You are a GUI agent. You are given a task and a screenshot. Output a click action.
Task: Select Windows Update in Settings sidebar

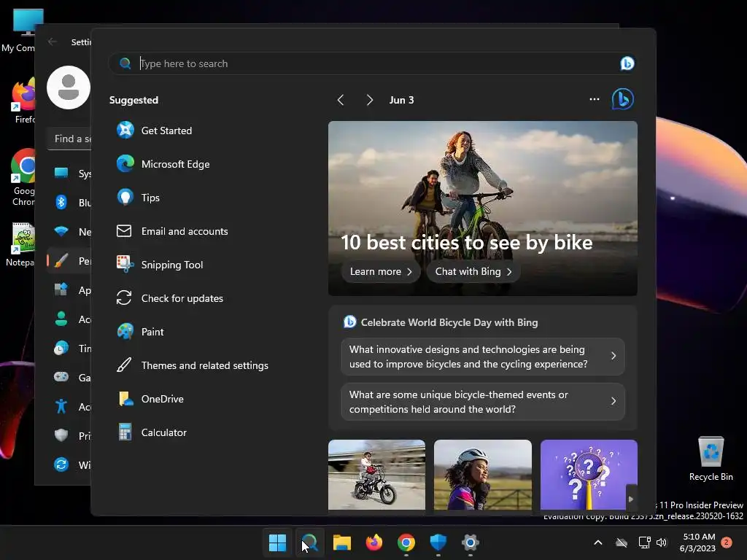tap(69, 464)
